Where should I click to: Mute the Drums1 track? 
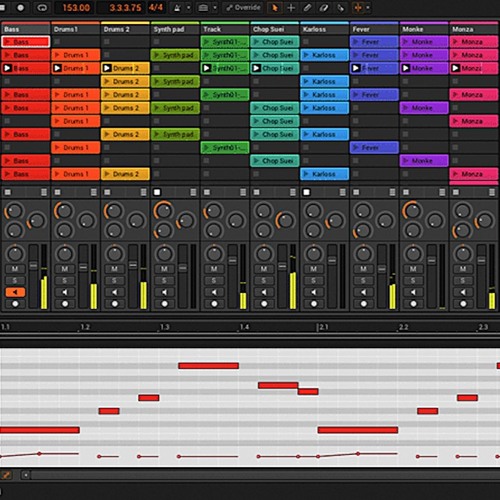click(65, 269)
